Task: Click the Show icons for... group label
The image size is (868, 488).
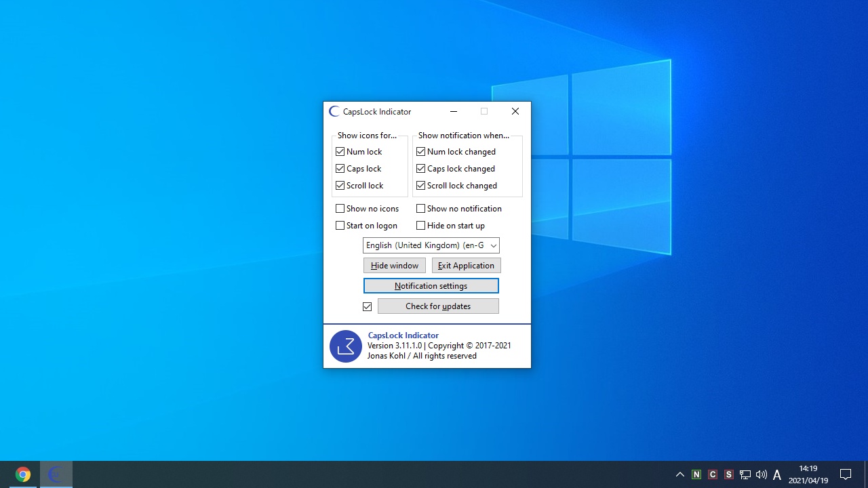Action: pos(367,136)
